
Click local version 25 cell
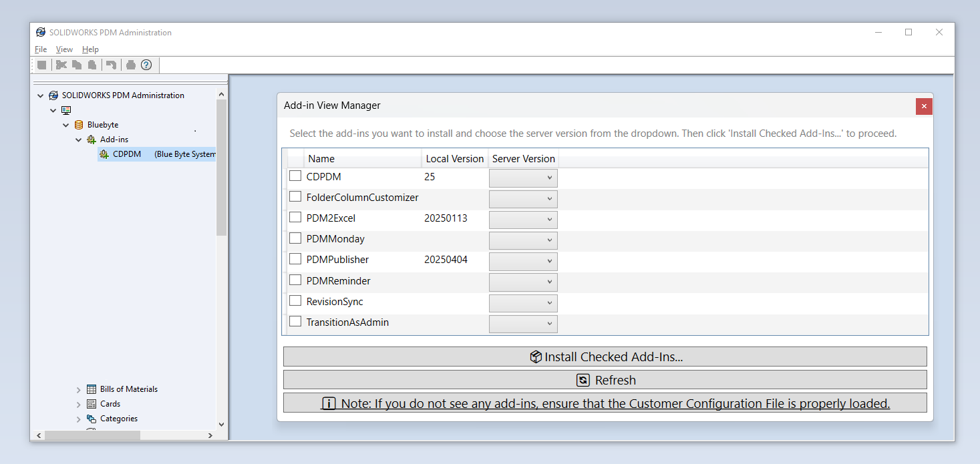(430, 177)
